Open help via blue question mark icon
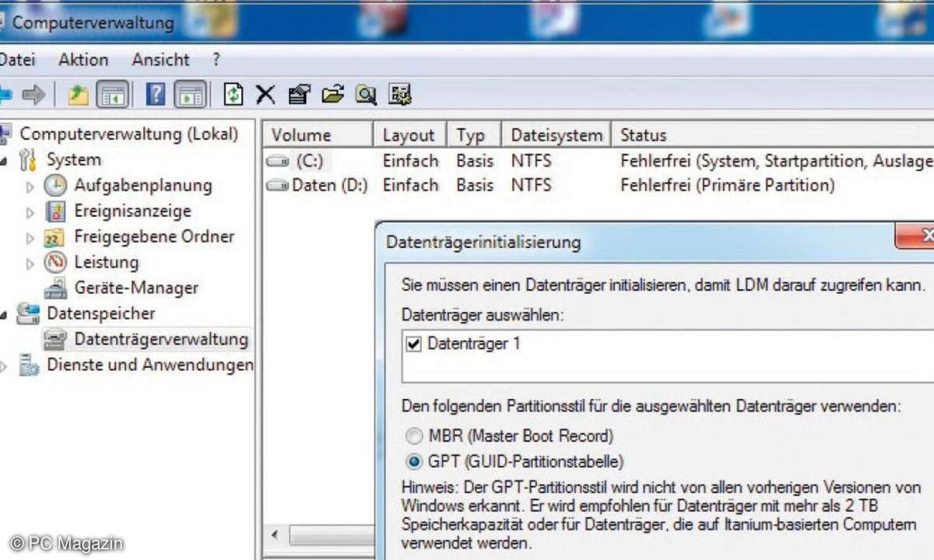The width and height of the screenshot is (934, 560). point(156,95)
